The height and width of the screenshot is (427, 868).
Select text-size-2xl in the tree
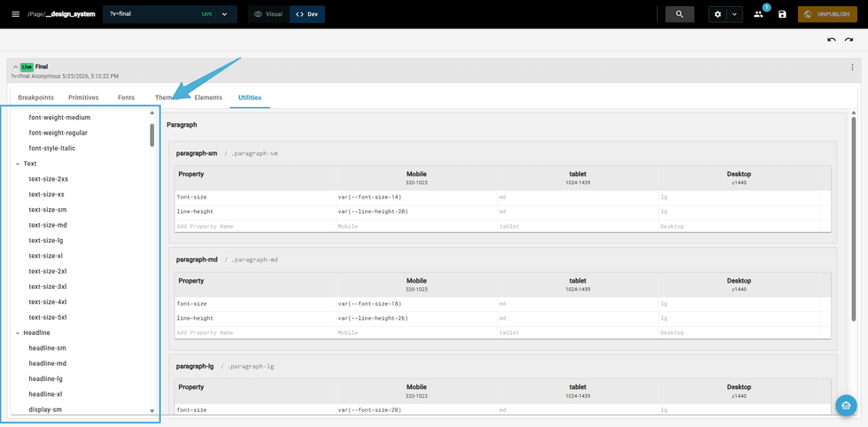[48, 271]
